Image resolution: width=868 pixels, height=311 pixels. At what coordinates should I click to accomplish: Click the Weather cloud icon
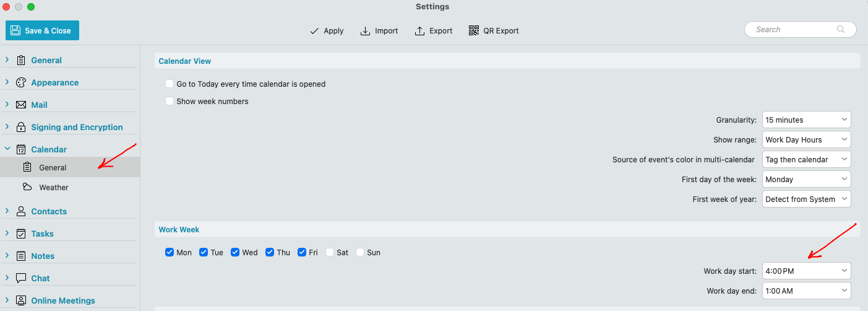click(27, 187)
